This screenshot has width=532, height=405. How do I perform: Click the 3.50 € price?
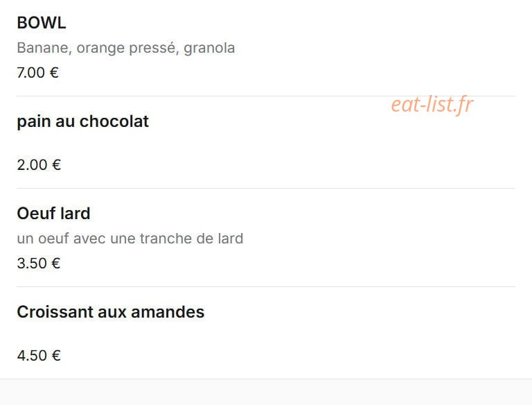coord(39,264)
